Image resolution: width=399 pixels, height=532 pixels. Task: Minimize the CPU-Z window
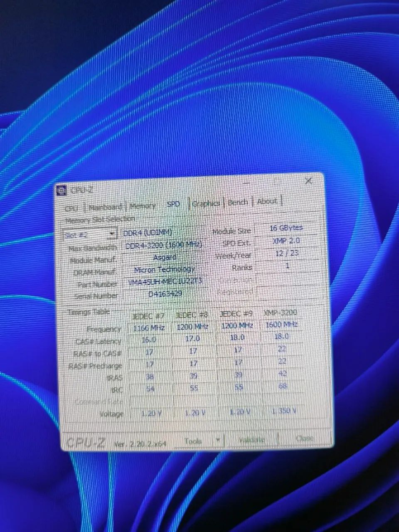click(247, 183)
